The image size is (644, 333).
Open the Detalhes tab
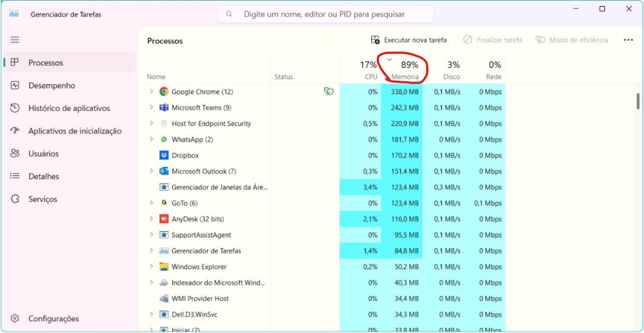click(70, 176)
